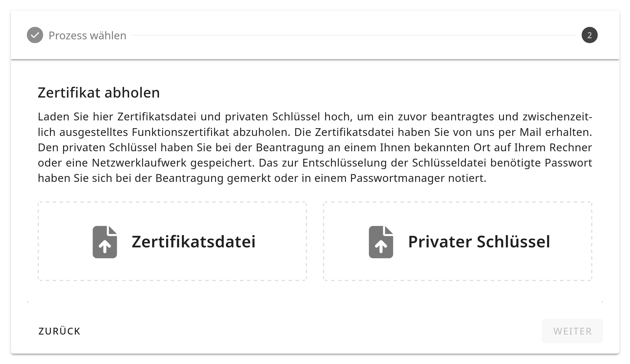Click the word "Funktionszertifikat" in the description
The width and height of the screenshot is (630, 364).
pyautogui.click(x=180, y=132)
